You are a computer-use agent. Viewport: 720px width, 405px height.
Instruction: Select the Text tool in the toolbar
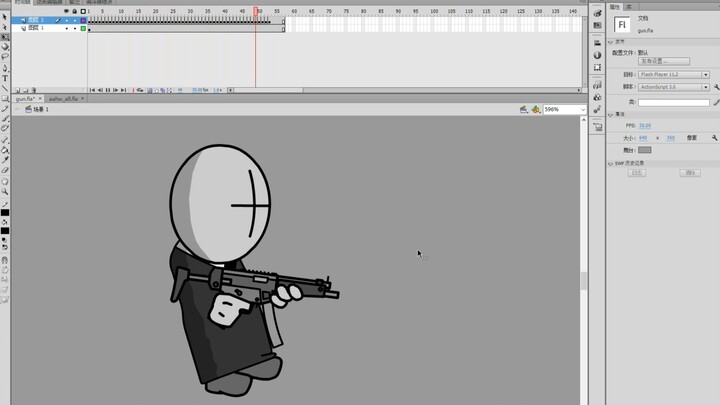point(5,77)
